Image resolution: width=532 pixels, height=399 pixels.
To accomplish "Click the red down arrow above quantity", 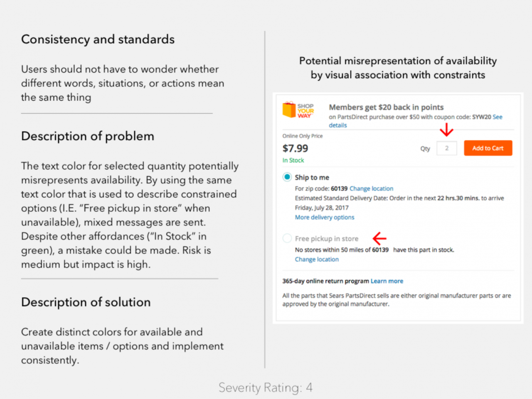I will click(x=446, y=131).
